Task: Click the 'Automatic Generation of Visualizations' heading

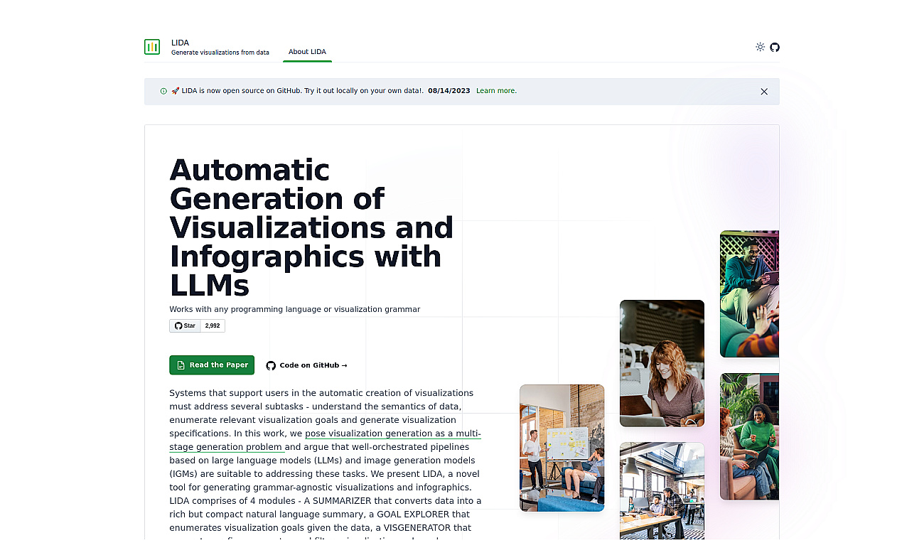Action: (311, 227)
